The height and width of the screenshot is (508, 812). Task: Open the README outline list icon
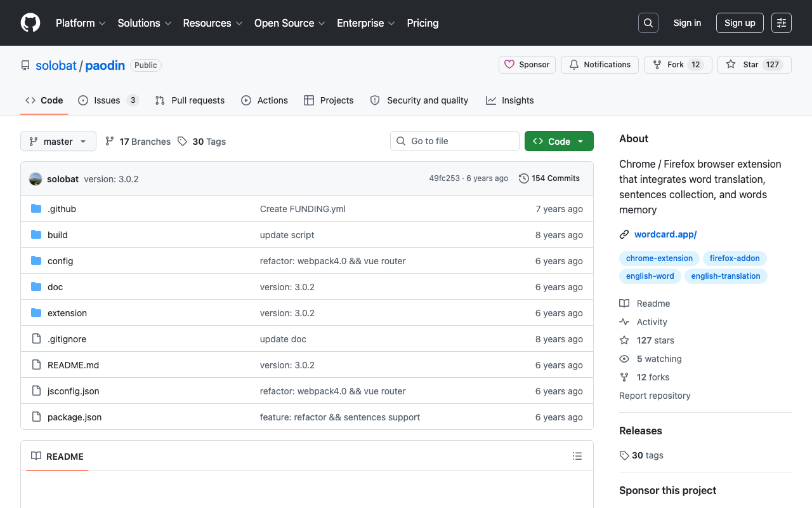click(577, 456)
